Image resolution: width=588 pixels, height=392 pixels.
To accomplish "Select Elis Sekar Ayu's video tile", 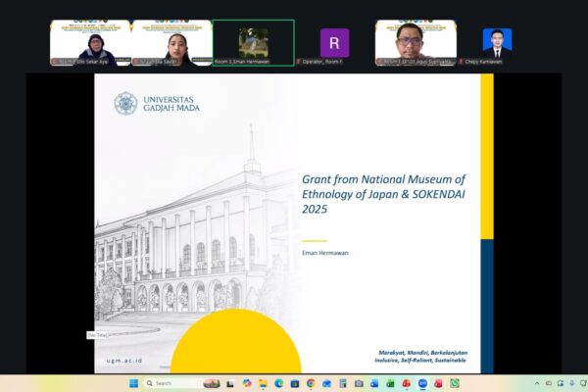I will [90, 43].
